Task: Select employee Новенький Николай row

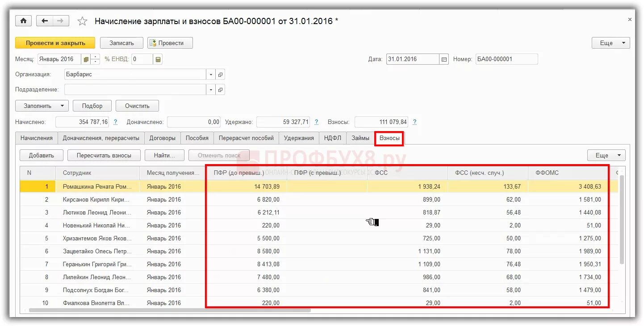Action: pyautogui.click(x=319, y=225)
